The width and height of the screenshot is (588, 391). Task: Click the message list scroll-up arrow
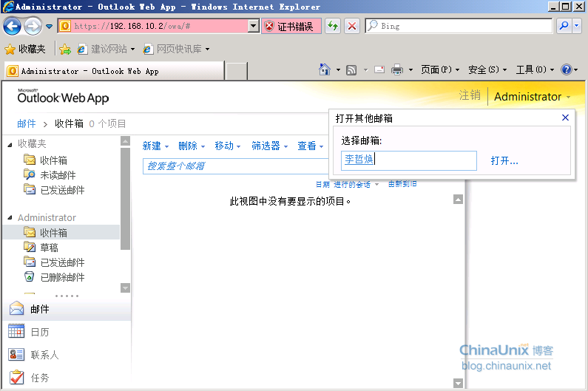tap(458, 199)
